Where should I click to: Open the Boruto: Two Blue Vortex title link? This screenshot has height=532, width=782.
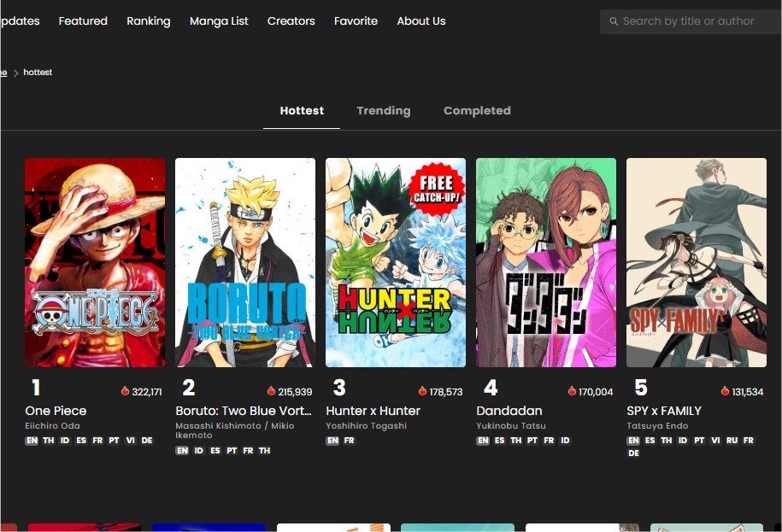244,411
